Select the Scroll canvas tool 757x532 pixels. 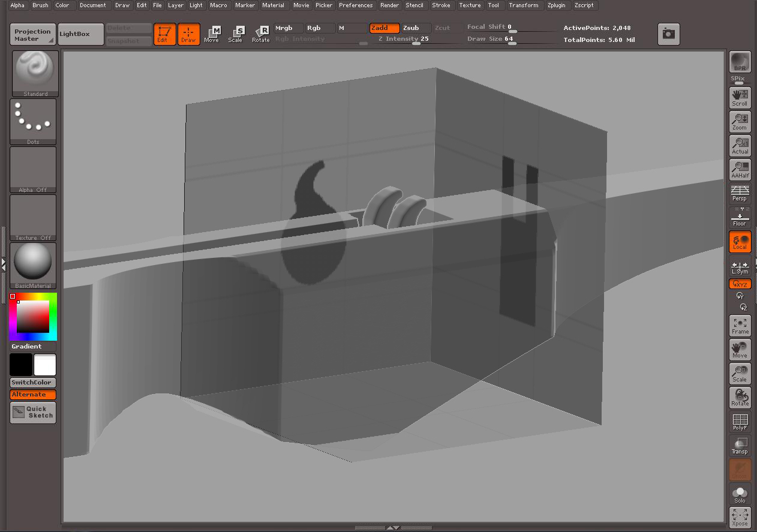coord(740,97)
